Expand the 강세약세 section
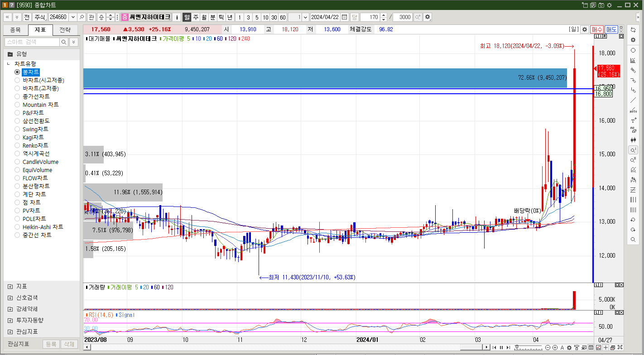The height and width of the screenshot is (355, 644). coord(10,309)
